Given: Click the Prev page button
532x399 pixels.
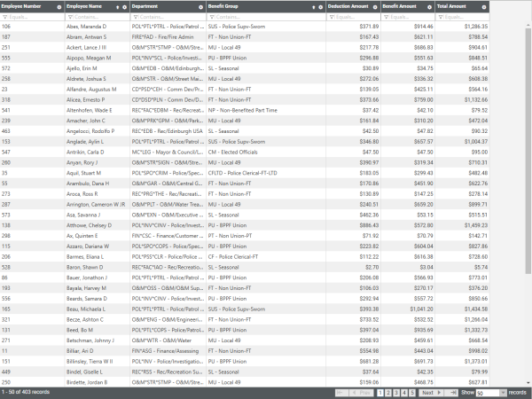Looking at the screenshot, I should [x=362, y=393].
